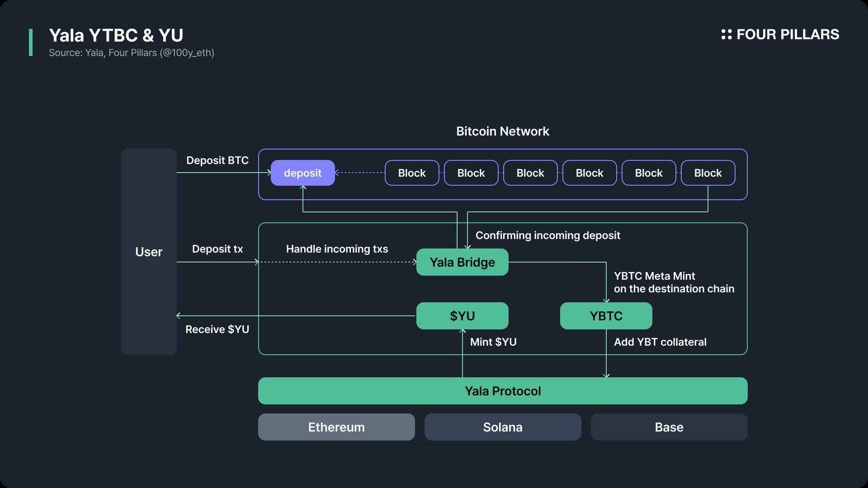Click Confirming incoming deposit text

[x=548, y=235]
